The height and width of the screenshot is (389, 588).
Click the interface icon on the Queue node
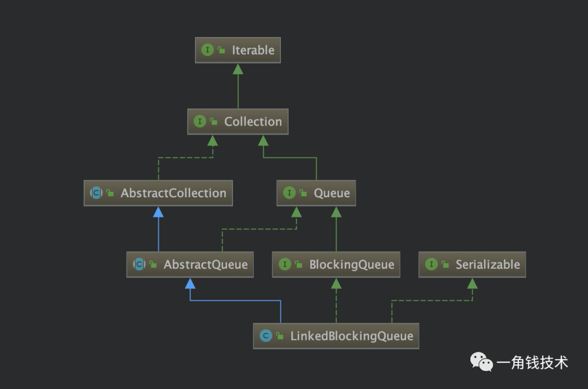(289, 193)
